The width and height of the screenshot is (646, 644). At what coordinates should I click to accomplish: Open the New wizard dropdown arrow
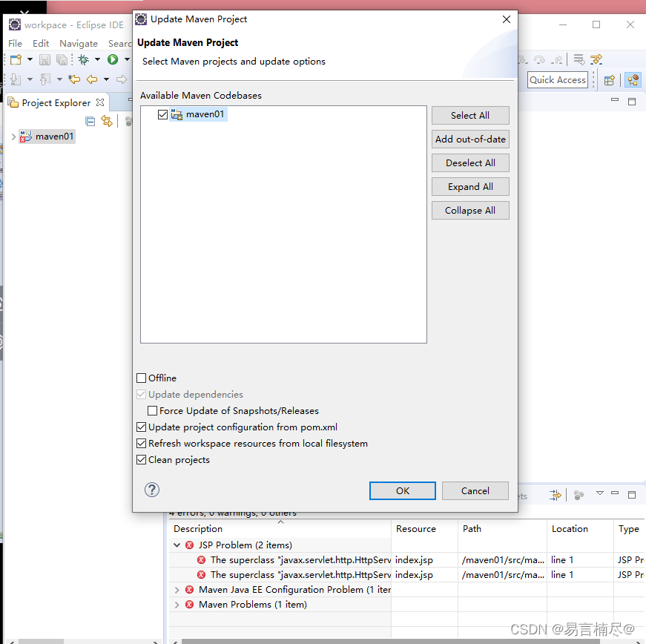tap(30, 60)
